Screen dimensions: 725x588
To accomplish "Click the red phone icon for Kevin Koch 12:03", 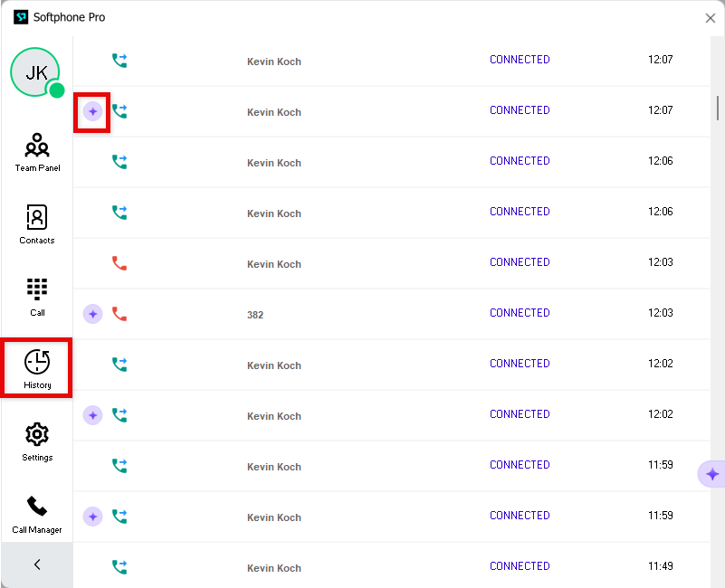I will click(119, 263).
